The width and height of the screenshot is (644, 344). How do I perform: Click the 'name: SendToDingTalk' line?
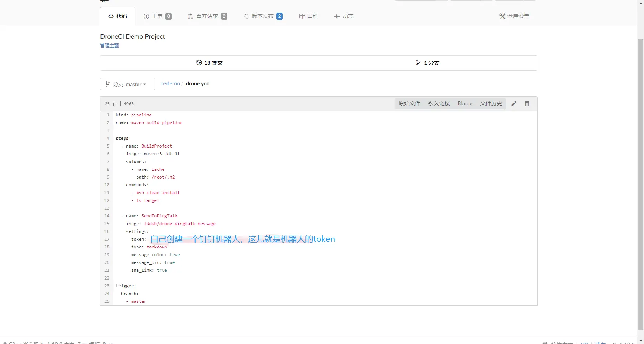pyautogui.click(x=149, y=216)
